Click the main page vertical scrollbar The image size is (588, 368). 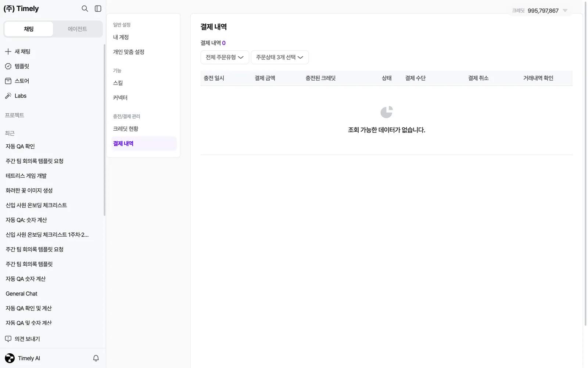click(x=586, y=164)
